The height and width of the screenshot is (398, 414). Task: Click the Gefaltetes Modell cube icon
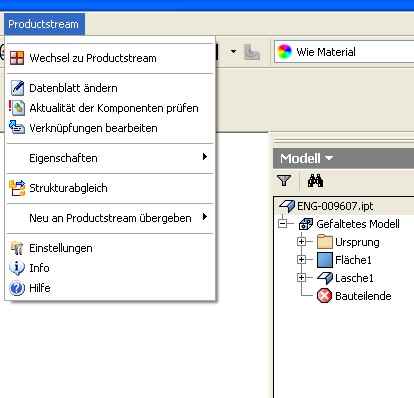point(306,224)
